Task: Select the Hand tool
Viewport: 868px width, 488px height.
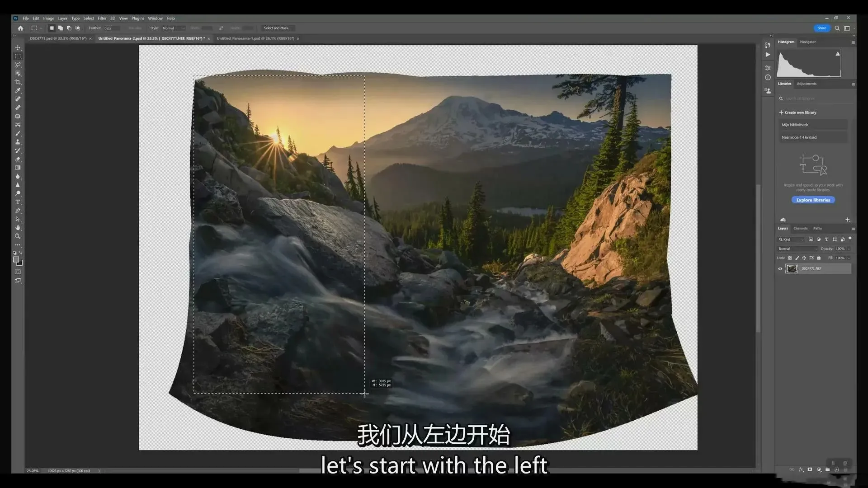Action: point(18,228)
